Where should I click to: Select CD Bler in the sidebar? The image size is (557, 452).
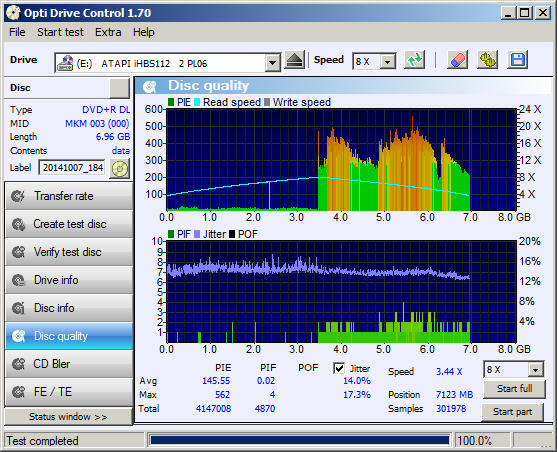[69, 364]
